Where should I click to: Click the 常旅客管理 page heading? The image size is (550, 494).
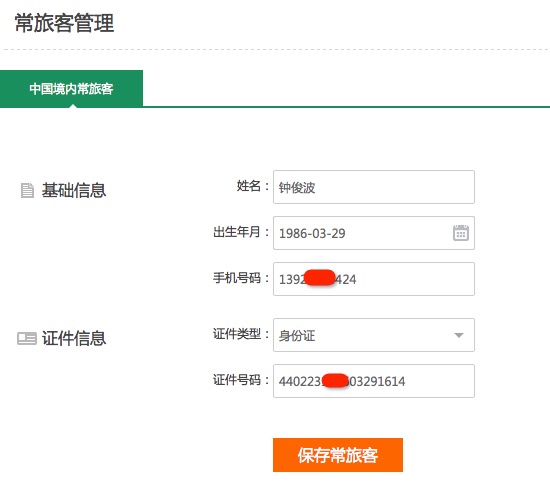65,23
